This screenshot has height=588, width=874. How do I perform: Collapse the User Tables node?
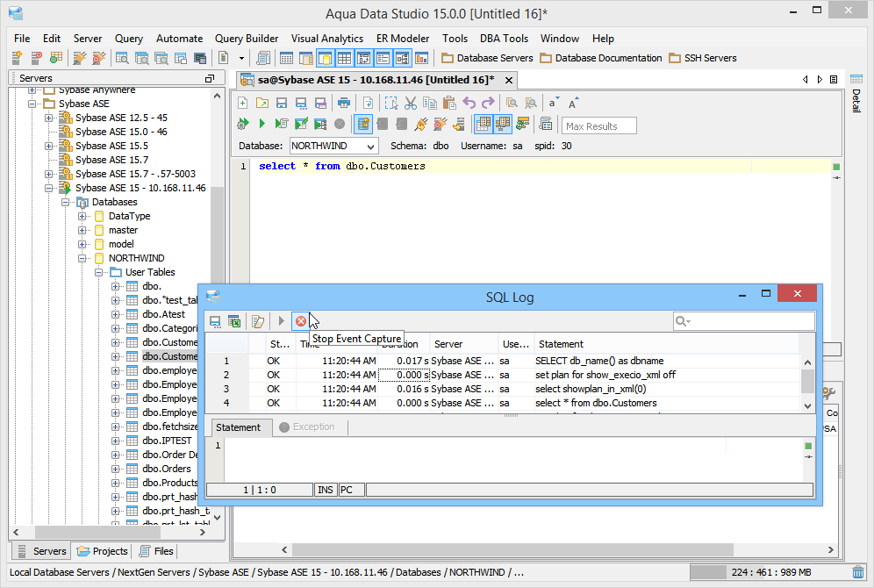[98, 272]
